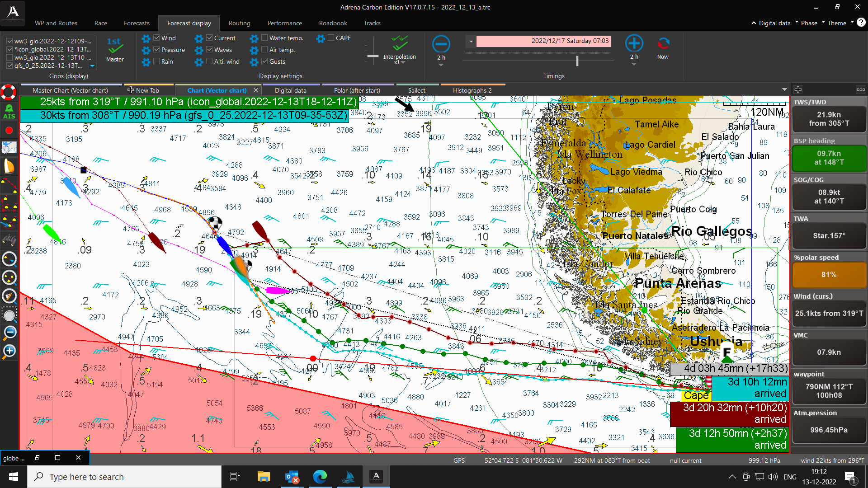868x488 pixels.
Task: Switch to the Routing tab
Action: [x=239, y=23]
